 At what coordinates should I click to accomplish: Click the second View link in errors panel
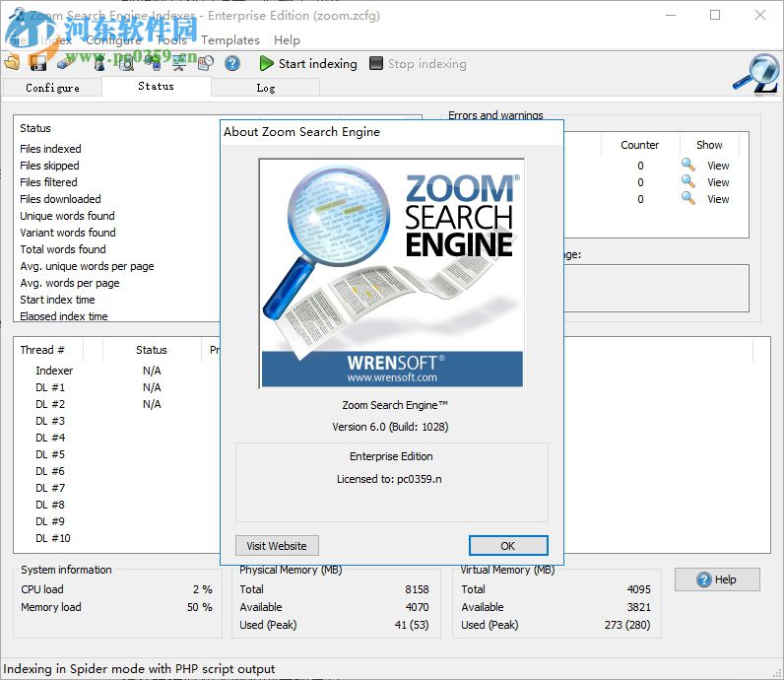(718, 182)
